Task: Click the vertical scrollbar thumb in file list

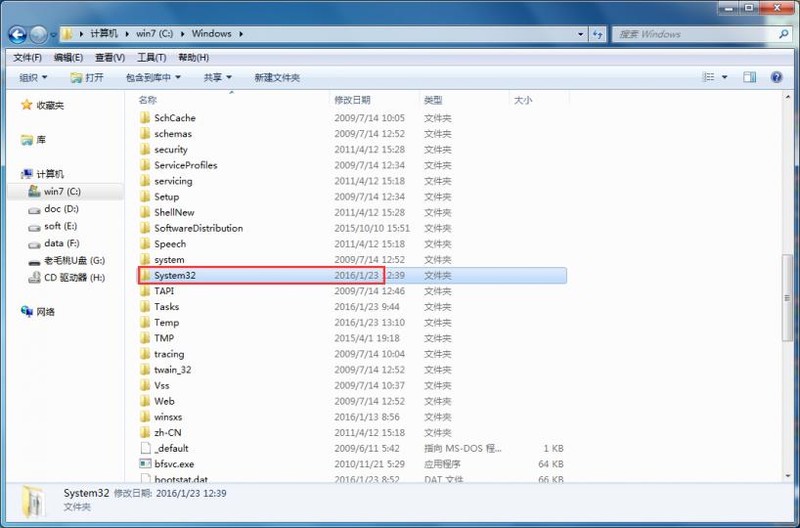Action: pyautogui.click(x=788, y=297)
